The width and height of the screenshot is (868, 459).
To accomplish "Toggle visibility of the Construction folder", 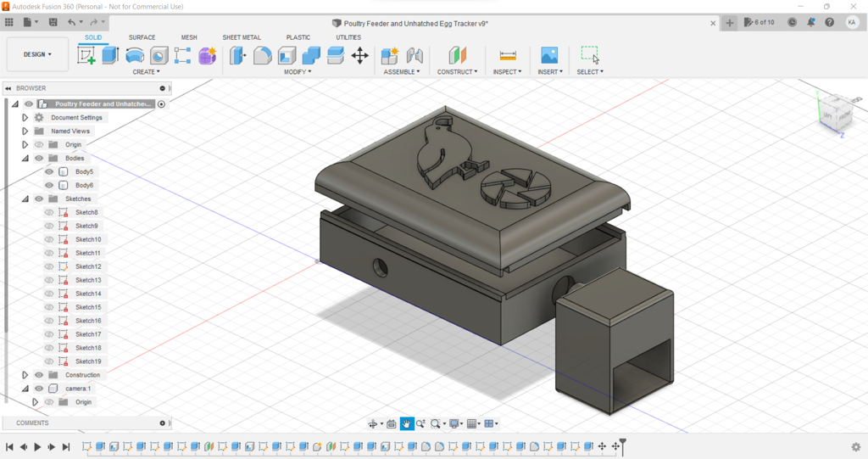I will pyautogui.click(x=38, y=375).
